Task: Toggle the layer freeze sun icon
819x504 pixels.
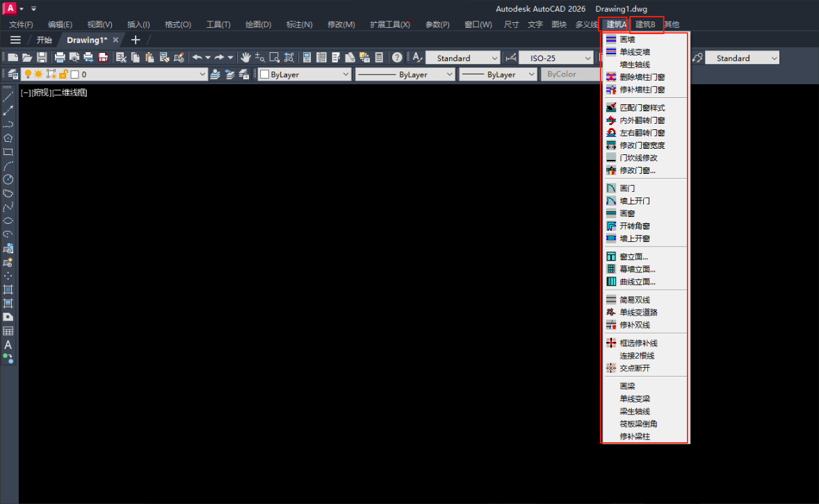Action: (39, 74)
